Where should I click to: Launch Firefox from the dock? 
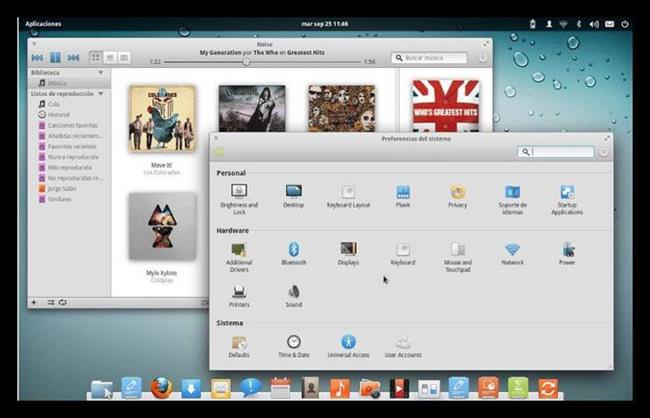tap(161, 388)
